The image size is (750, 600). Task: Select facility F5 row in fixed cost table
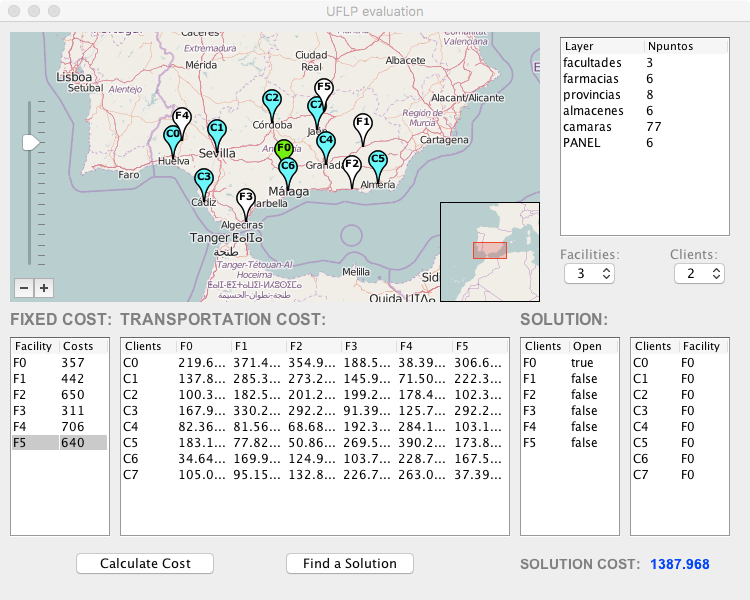59,443
